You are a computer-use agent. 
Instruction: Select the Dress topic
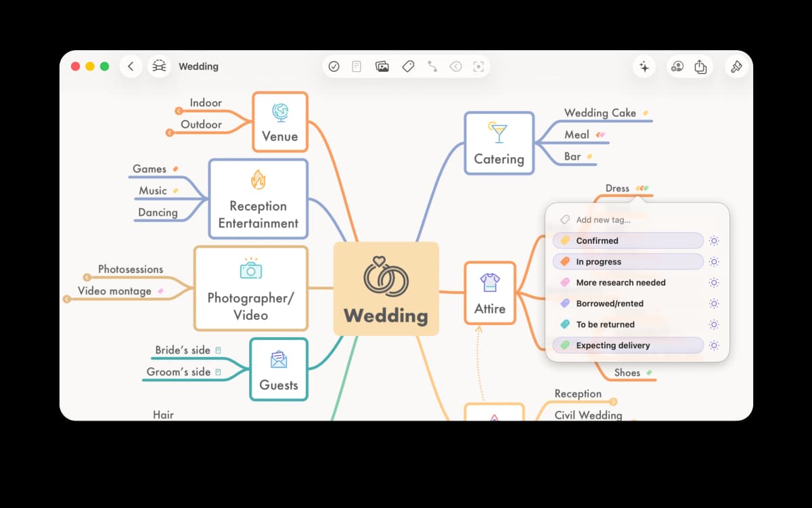(x=617, y=188)
